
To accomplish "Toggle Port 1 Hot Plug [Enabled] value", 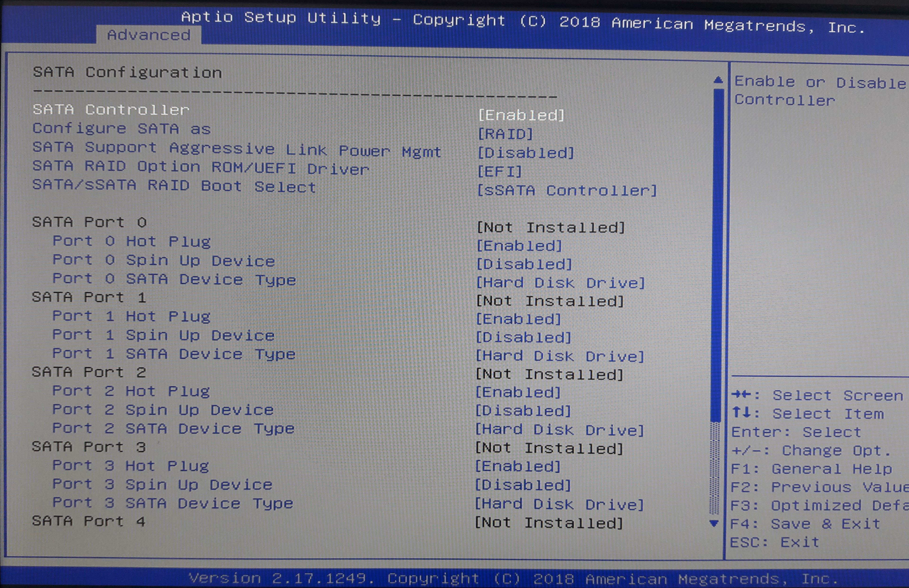I will point(519,319).
